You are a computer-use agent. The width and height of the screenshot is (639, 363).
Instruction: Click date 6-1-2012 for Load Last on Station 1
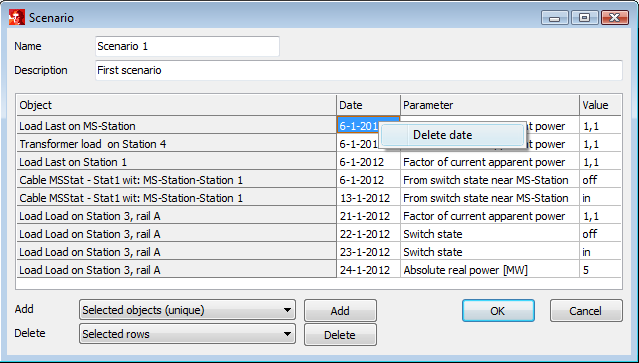click(368, 162)
